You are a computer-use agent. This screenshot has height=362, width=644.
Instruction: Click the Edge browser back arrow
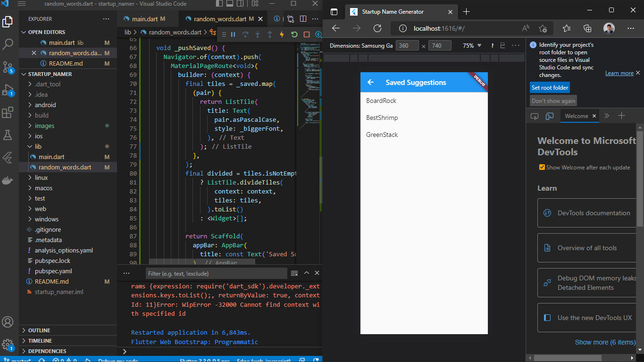pyautogui.click(x=336, y=28)
